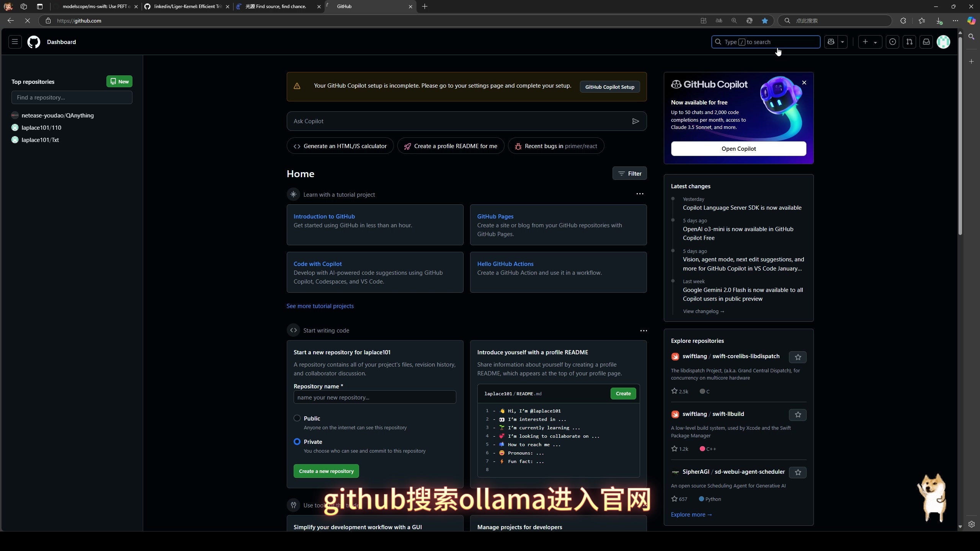
Task: Star swiftlang/swift-llbuild repository
Action: (798, 415)
